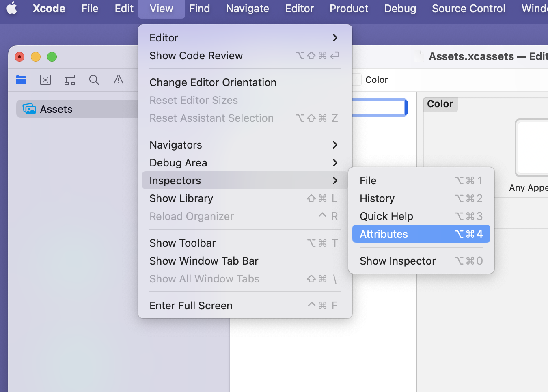Open the Product menu in menu bar
Image resolution: width=548 pixels, height=392 pixels.
(349, 9)
